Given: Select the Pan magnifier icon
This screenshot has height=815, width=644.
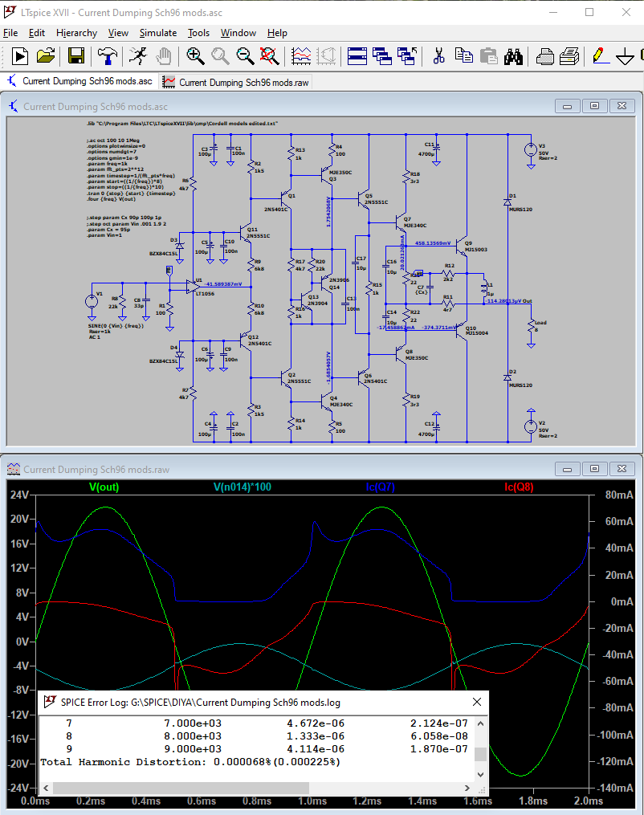Looking at the screenshot, I should [x=220, y=56].
